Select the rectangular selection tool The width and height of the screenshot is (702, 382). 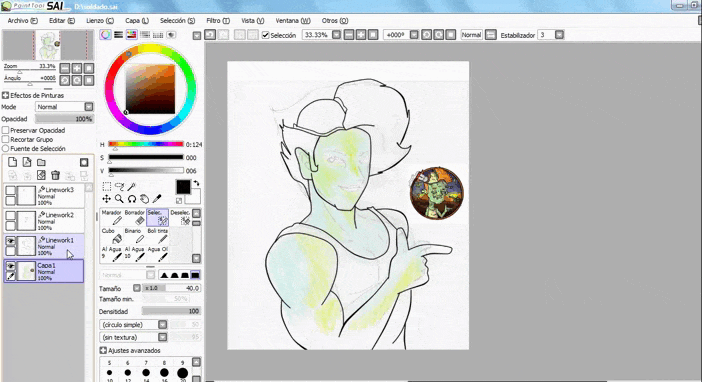point(107,186)
